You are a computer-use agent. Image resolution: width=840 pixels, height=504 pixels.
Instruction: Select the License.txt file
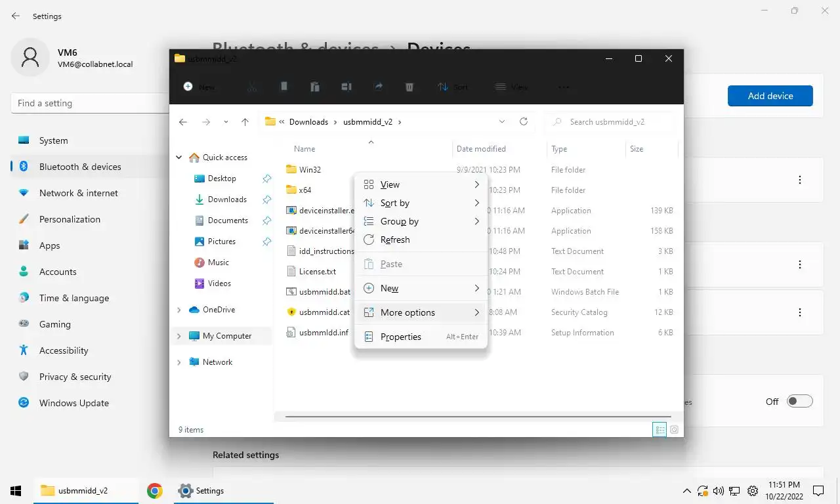[x=312, y=272]
